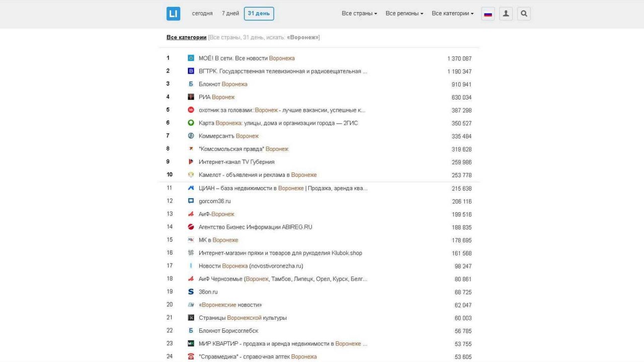The image size is (644, 362).
Task: Expand the Все регионы dropdown
Action: 405,14
